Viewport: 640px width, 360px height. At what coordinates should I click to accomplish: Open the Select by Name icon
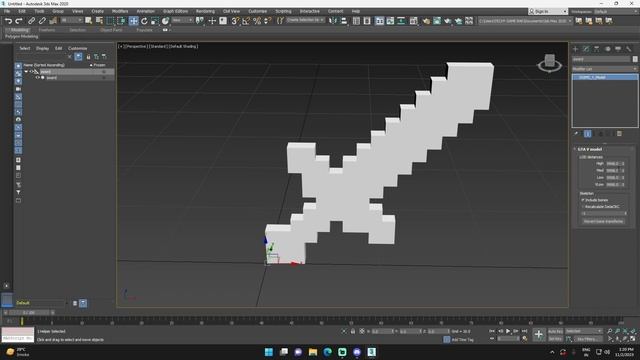pyautogui.click(x=99, y=21)
